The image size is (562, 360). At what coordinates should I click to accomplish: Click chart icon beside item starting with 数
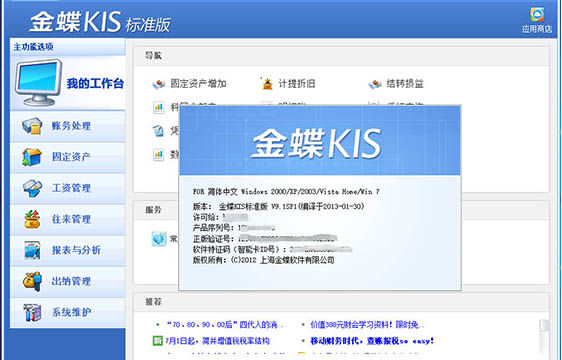point(158,155)
